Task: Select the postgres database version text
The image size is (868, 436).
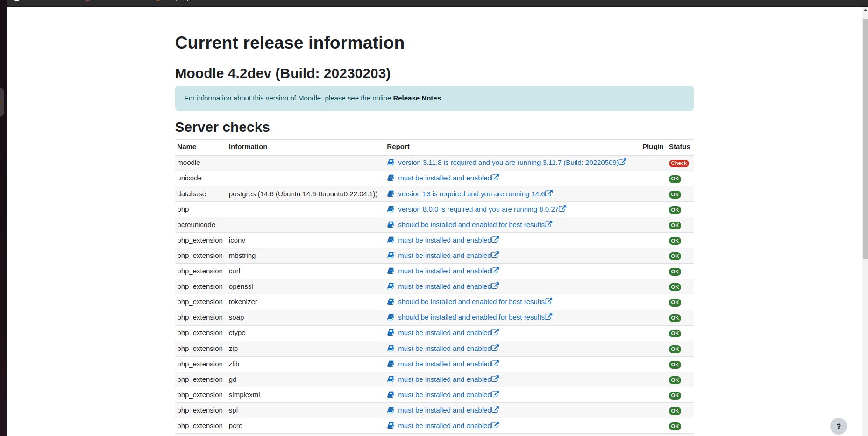Action: (x=303, y=194)
